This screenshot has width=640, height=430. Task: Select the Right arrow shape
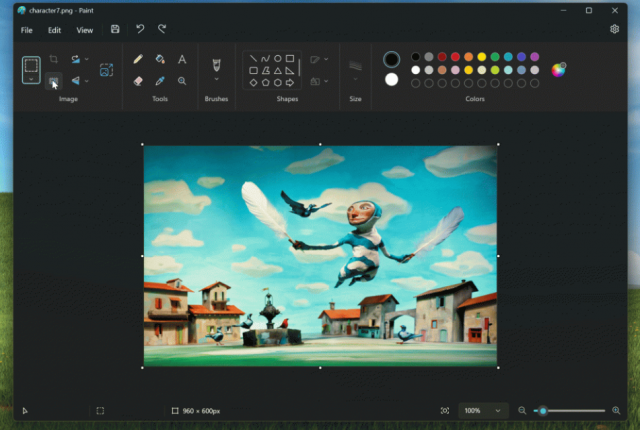[x=290, y=83]
